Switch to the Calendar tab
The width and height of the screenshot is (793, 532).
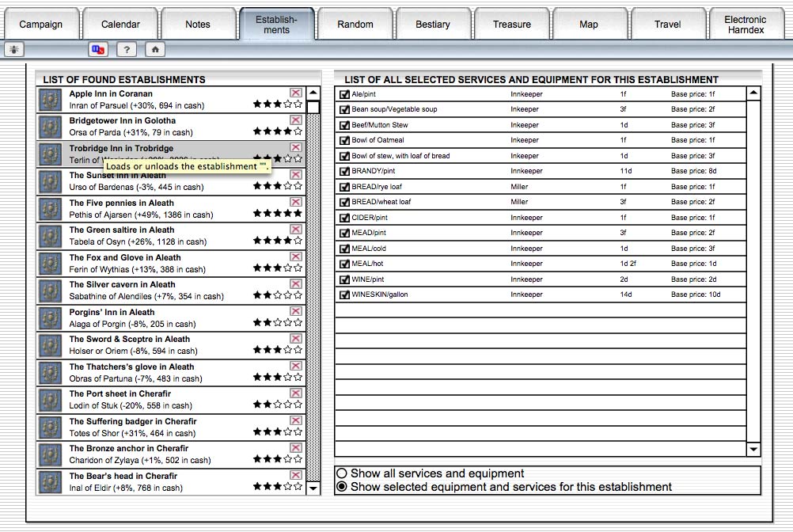coord(120,25)
